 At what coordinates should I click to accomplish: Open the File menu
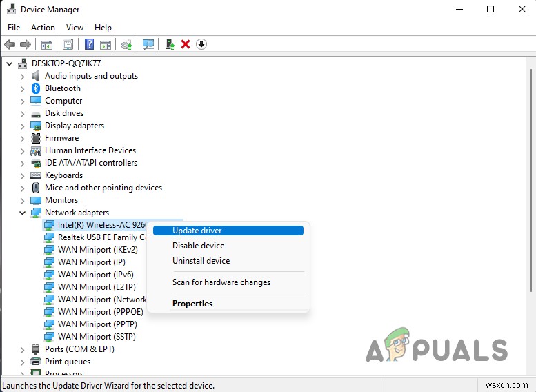click(14, 28)
